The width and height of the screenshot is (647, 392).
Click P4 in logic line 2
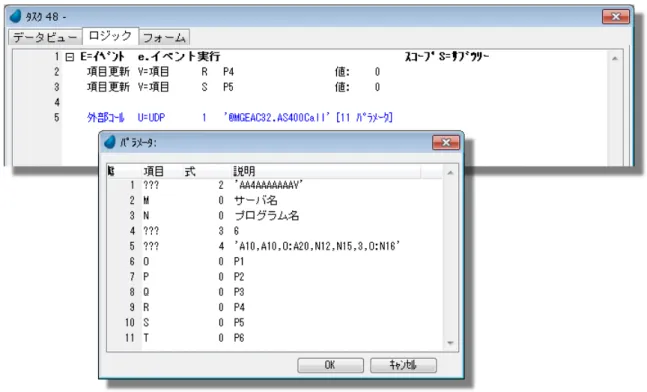228,72
